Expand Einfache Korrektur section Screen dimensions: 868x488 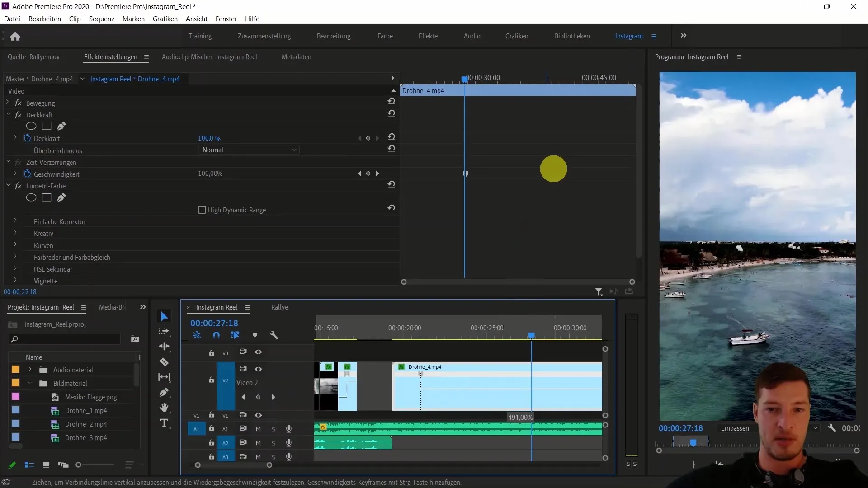pos(15,221)
